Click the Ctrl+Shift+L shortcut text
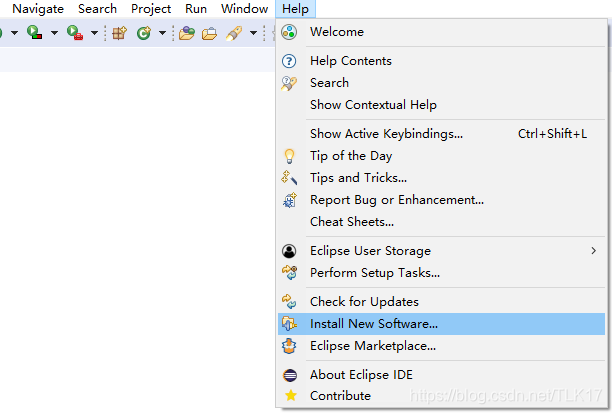 tap(552, 134)
